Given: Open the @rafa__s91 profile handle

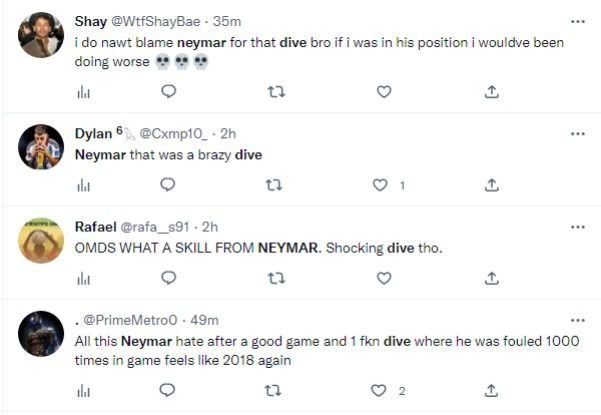Looking at the screenshot, I should pos(157,226).
